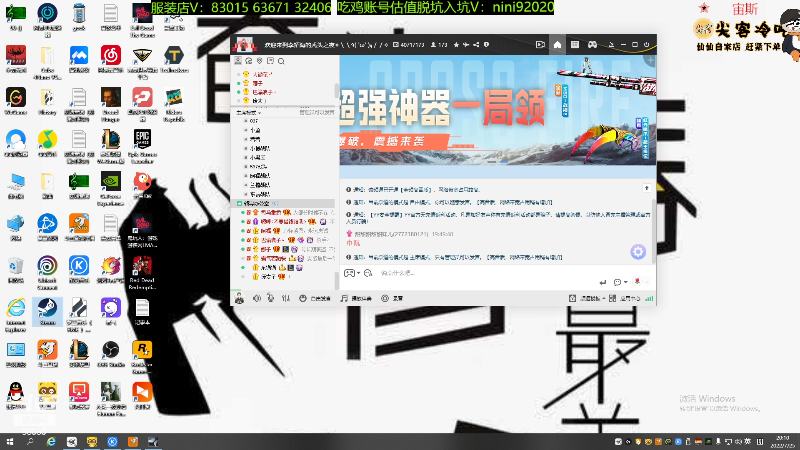Click the plus icon at banner corner
Screen dimensions: 800x450
(651, 61)
